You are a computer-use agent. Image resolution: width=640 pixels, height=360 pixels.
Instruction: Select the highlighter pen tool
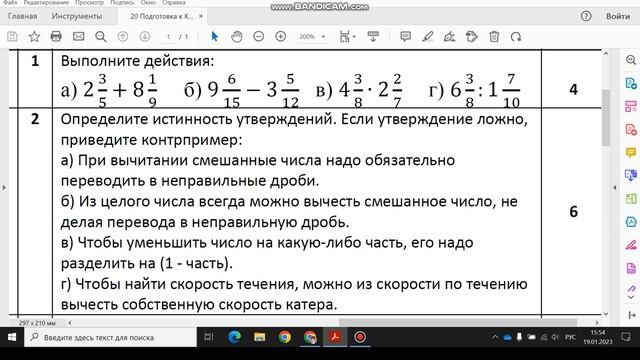pos(427,37)
